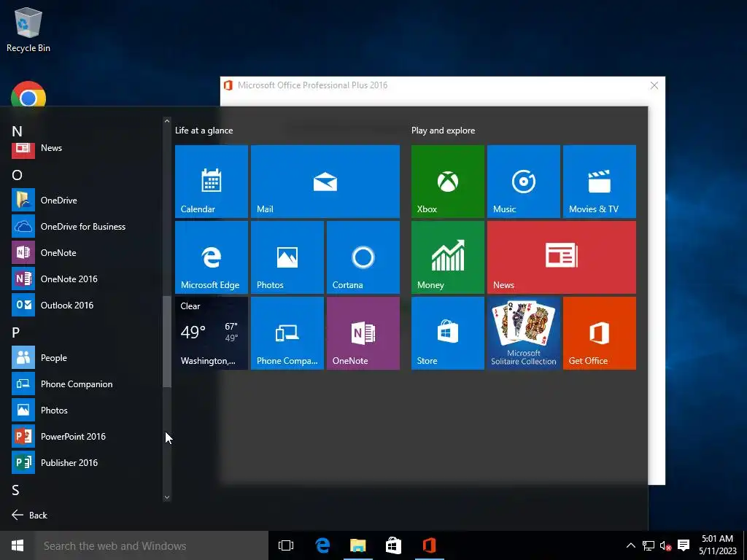747x560 pixels.
Task: Open the Washington weather tile
Action: pyautogui.click(x=212, y=332)
